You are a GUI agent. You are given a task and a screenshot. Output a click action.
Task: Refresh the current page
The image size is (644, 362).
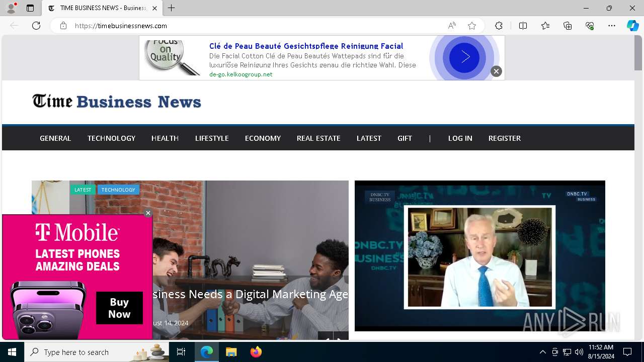tap(36, 26)
